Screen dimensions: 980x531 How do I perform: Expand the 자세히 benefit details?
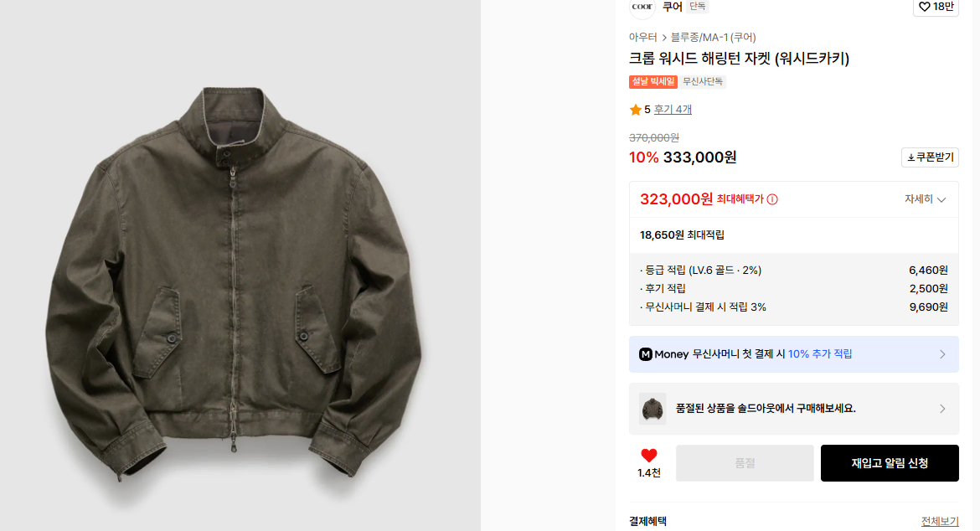[x=925, y=199]
